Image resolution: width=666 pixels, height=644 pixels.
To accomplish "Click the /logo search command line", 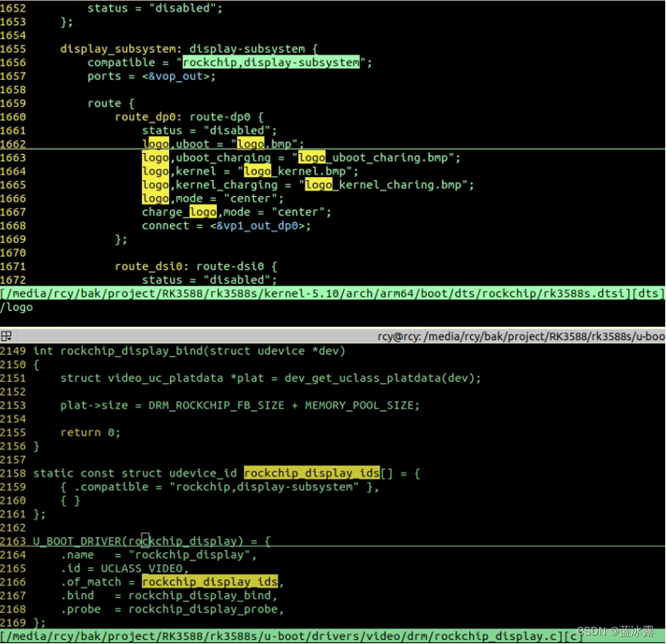I will [17, 307].
